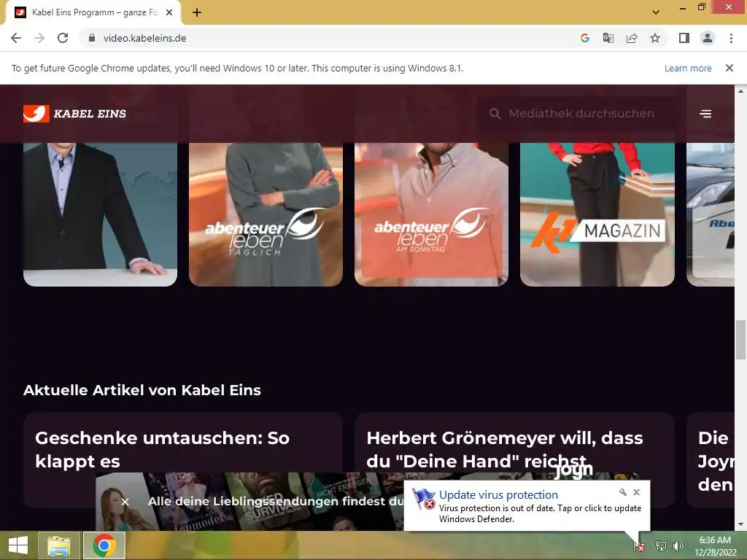Click the page vertical scrollbar thumb

[x=740, y=340]
